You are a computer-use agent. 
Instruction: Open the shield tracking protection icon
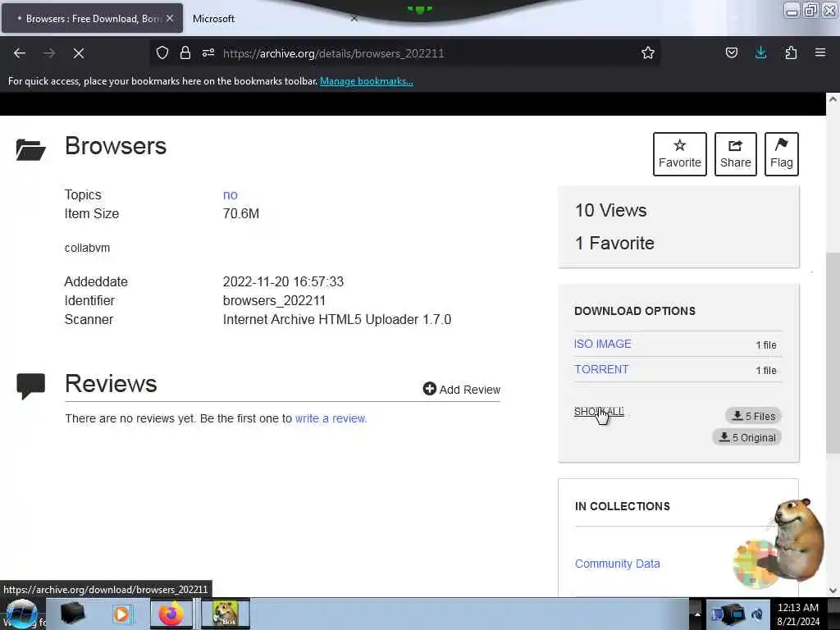[162, 52]
